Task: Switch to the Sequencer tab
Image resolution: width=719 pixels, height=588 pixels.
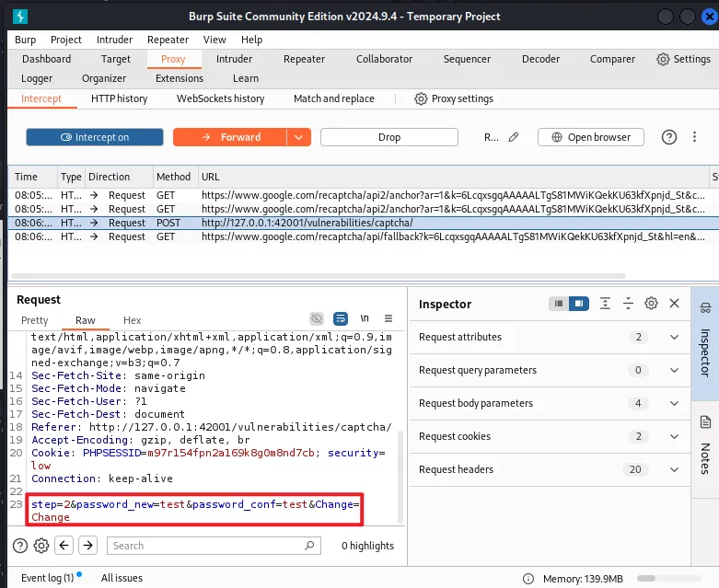Action: (467, 59)
